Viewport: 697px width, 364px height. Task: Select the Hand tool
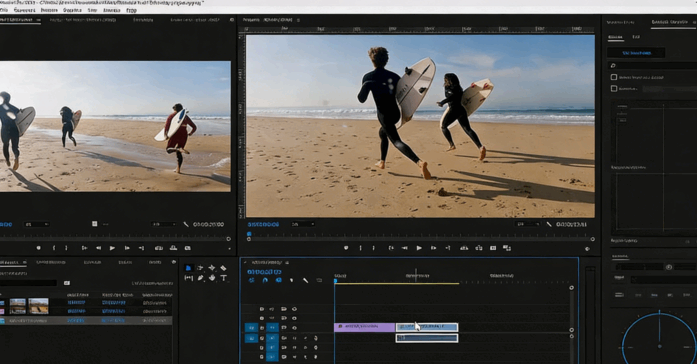click(x=212, y=278)
